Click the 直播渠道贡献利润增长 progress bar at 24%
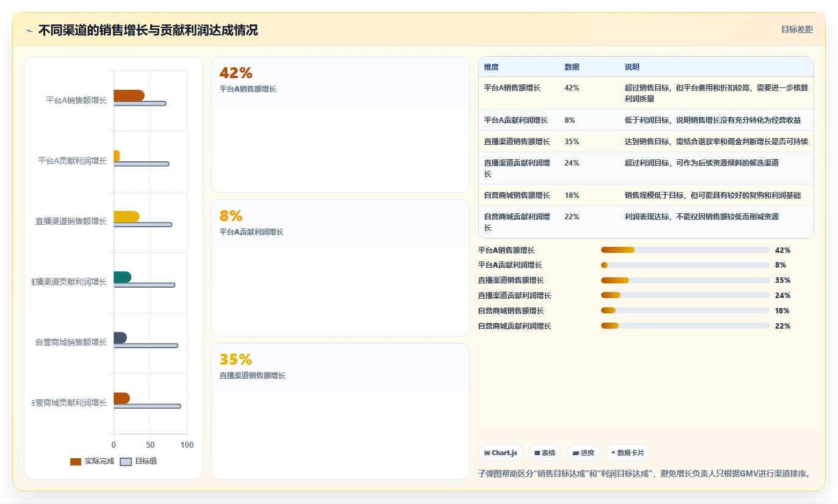 click(685, 296)
